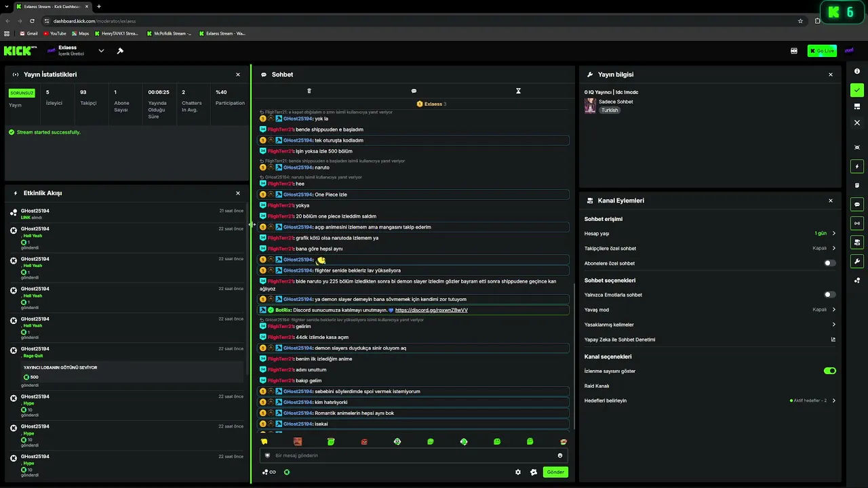Click the infinity points icon below message box
Screen dimensions: 868x488
click(269, 472)
